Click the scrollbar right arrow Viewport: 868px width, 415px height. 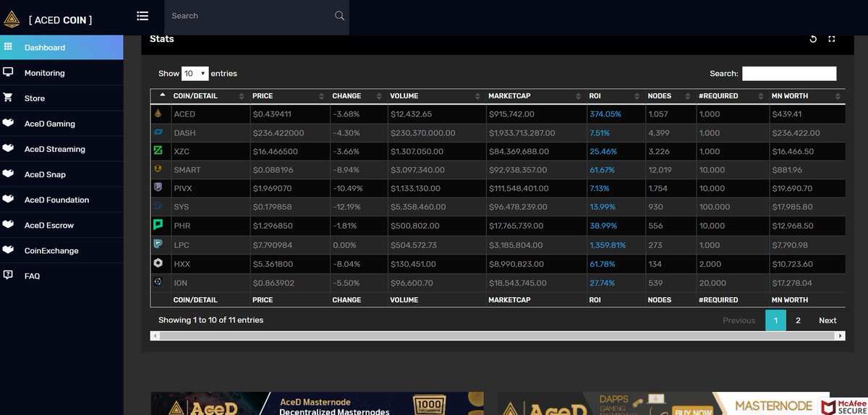[841, 336]
